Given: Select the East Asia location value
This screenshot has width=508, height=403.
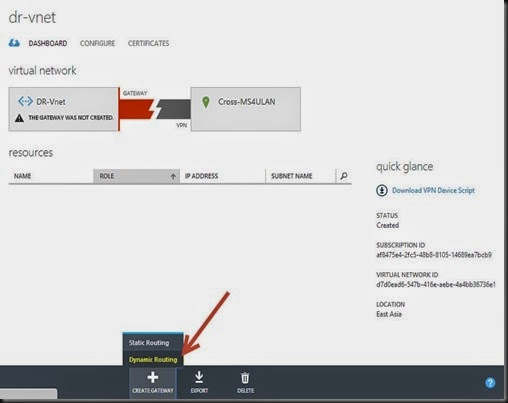Looking at the screenshot, I should pos(389,314).
